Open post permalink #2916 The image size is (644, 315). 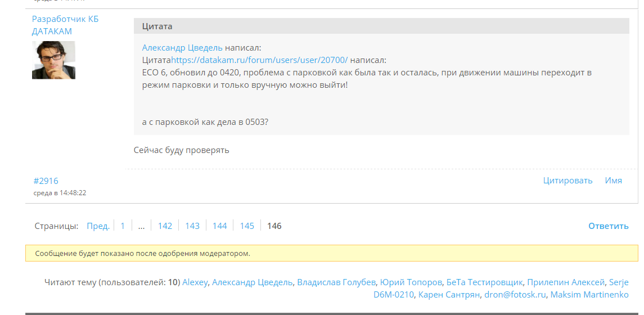(46, 181)
